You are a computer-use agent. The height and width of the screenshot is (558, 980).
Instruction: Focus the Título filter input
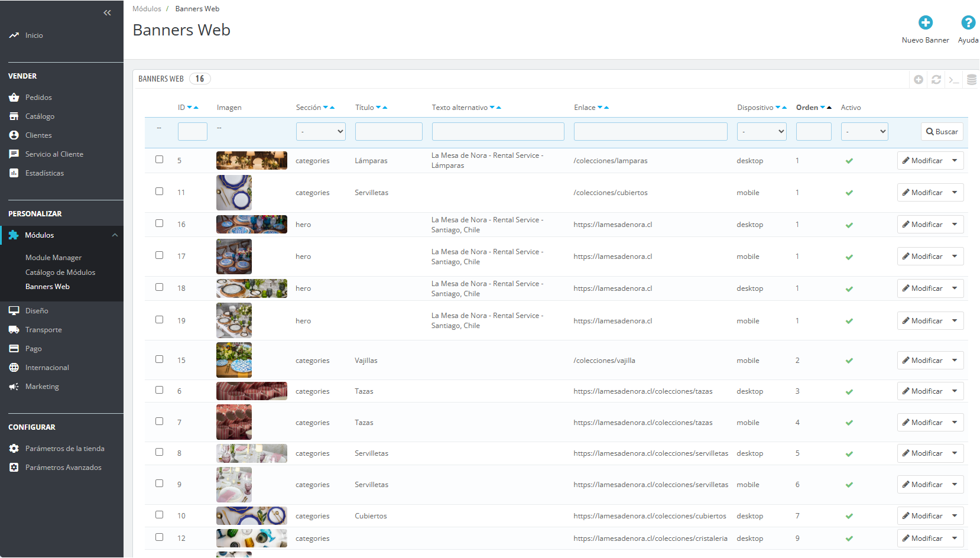pyautogui.click(x=389, y=131)
